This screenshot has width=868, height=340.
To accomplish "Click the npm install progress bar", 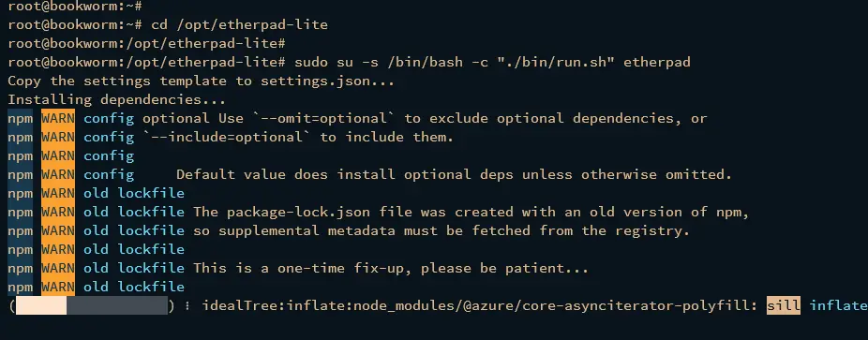I will [91, 305].
